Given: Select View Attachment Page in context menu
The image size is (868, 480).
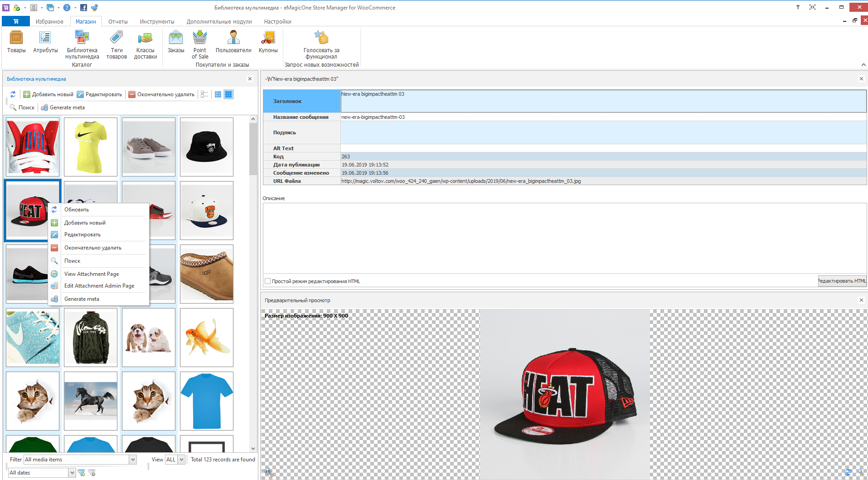Looking at the screenshot, I should (x=92, y=274).
